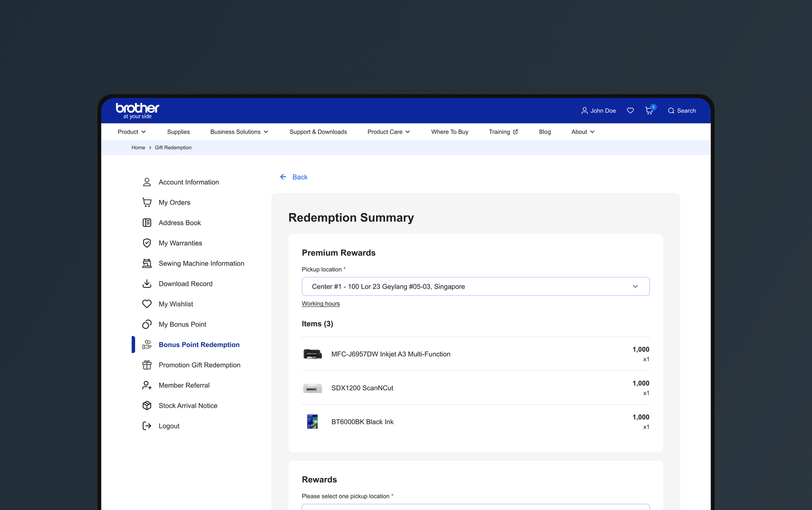Click Home in the breadcrumb

click(x=138, y=148)
